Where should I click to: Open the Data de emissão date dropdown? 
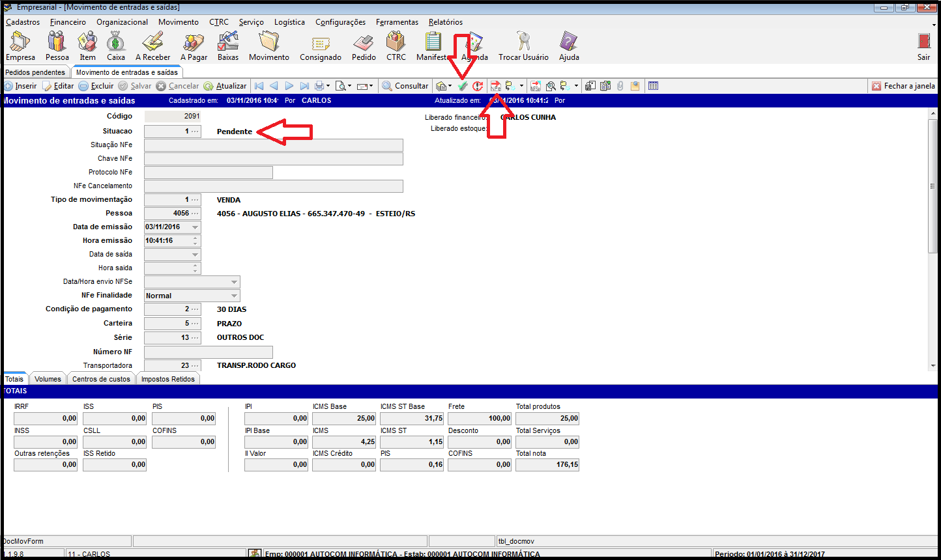pyautogui.click(x=195, y=227)
